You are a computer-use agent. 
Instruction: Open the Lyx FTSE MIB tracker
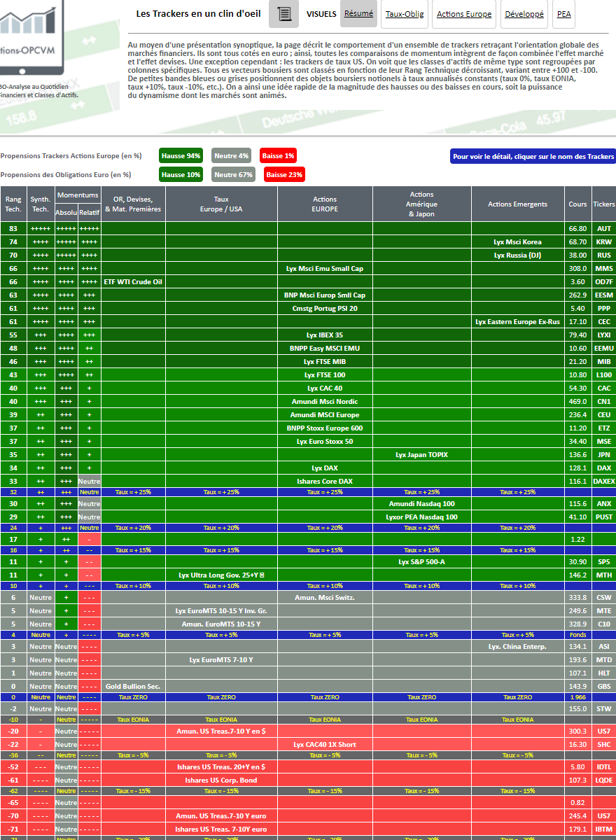click(x=325, y=361)
